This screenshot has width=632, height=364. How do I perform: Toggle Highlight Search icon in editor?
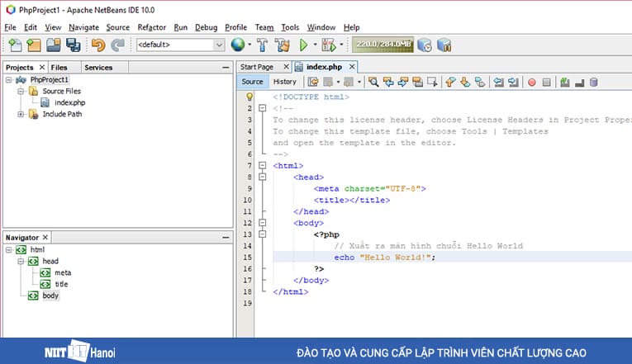click(417, 83)
